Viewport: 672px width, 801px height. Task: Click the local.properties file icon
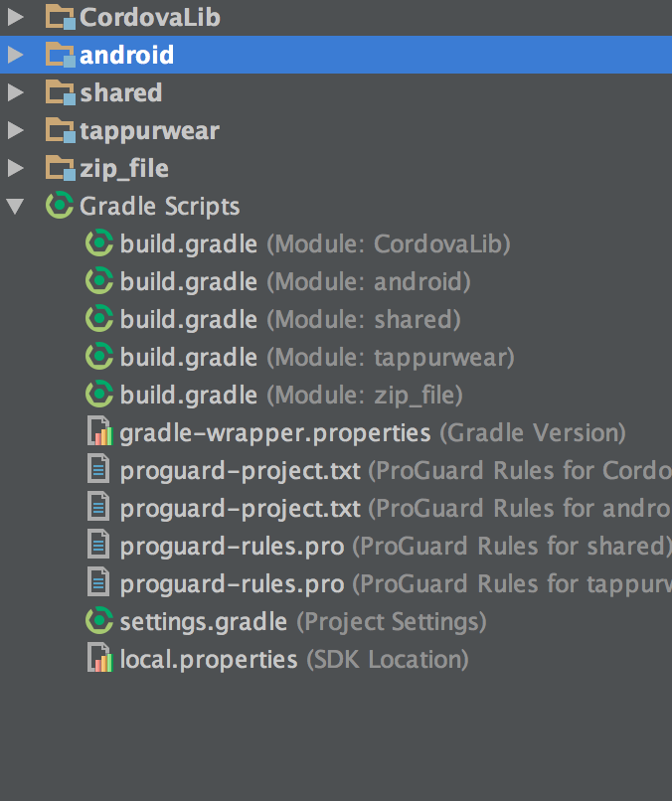click(100, 659)
